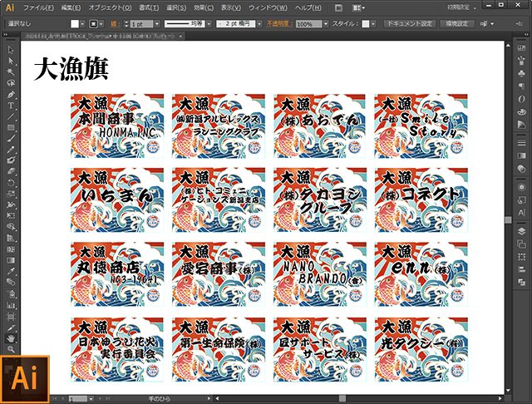The image size is (532, 404).
Task: Open the opacity 100% dropdown arrow
Action: [326, 24]
